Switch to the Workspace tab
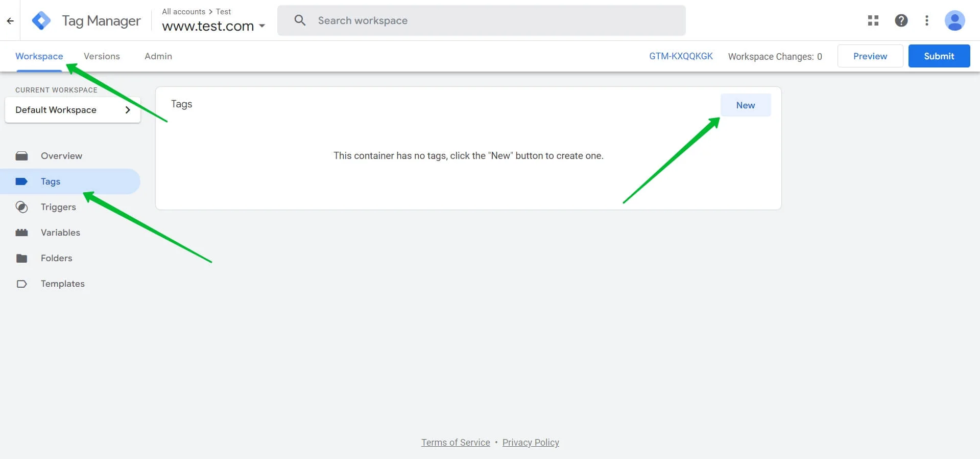Image resolution: width=980 pixels, height=459 pixels. coord(39,56)
